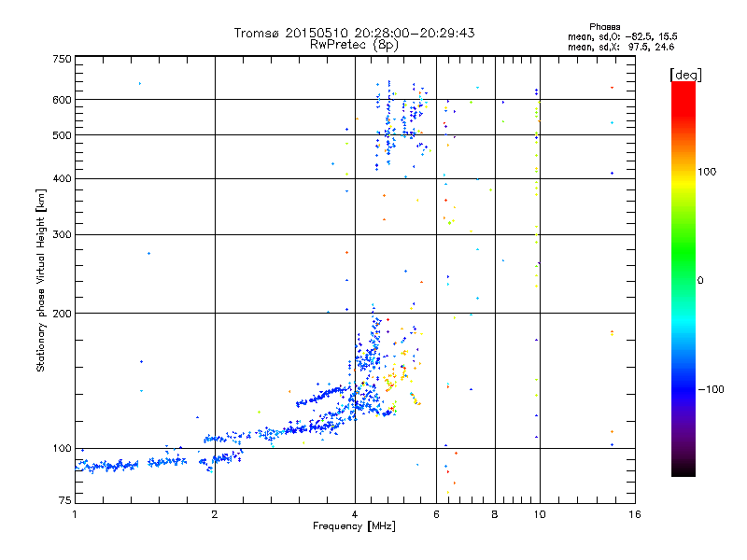The width and height of the screenshot is (747, 560).
Task: Click the '200' height tick label
Action: (62, 314)
